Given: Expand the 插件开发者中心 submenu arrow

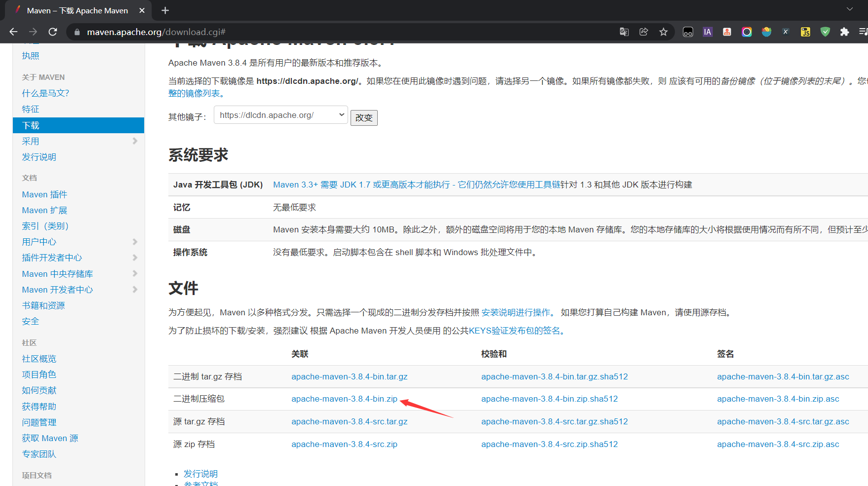Looking at the screenshot, I should point(135,258).
